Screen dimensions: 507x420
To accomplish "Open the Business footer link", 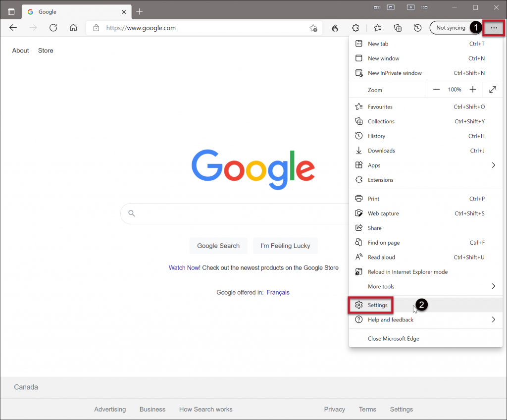I will coord(152,409).
